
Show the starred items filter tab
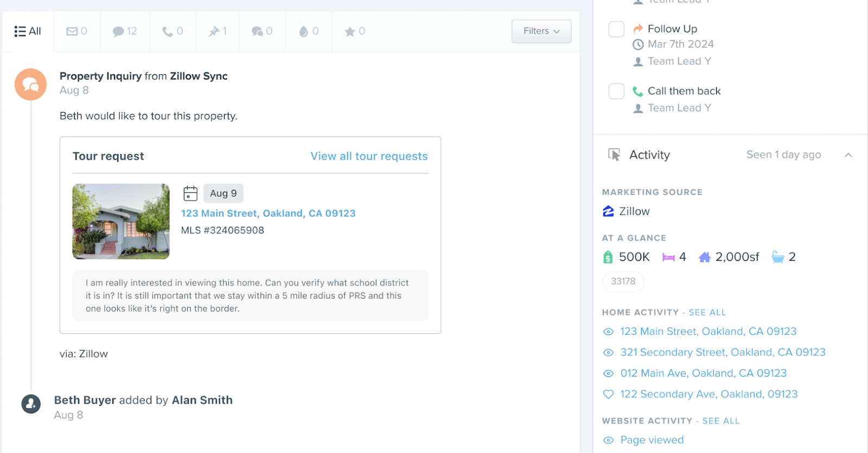[x=355, y=31]
